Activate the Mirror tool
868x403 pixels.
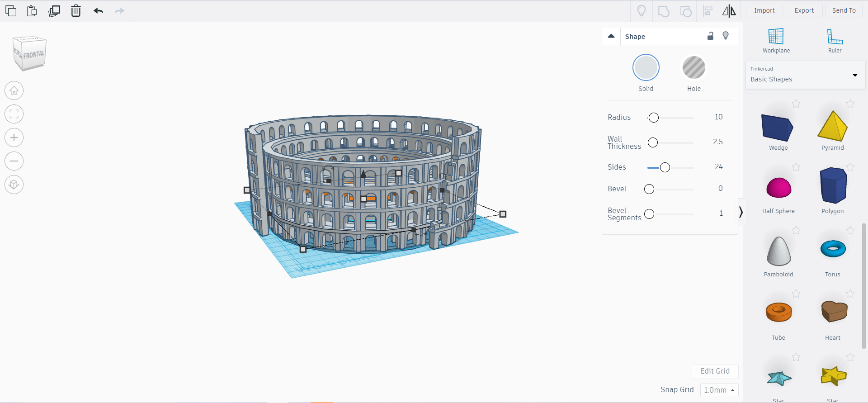pyautogui.click(x=729, y=11)
